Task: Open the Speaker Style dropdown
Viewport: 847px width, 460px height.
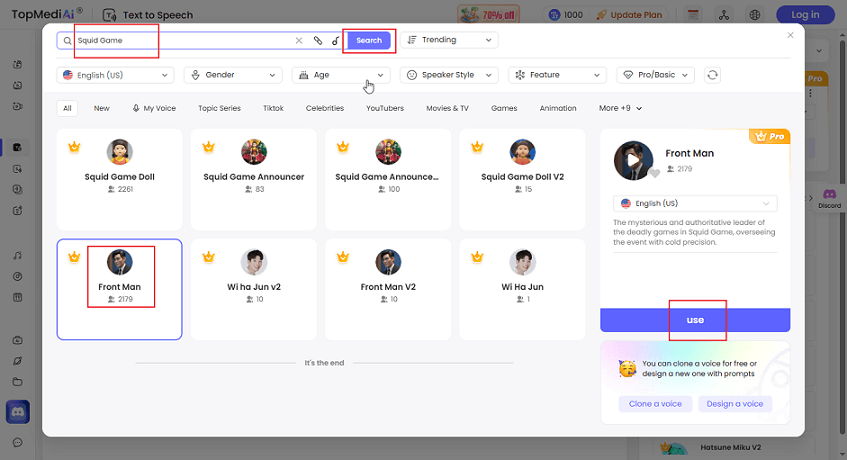Action: point(449,75)
